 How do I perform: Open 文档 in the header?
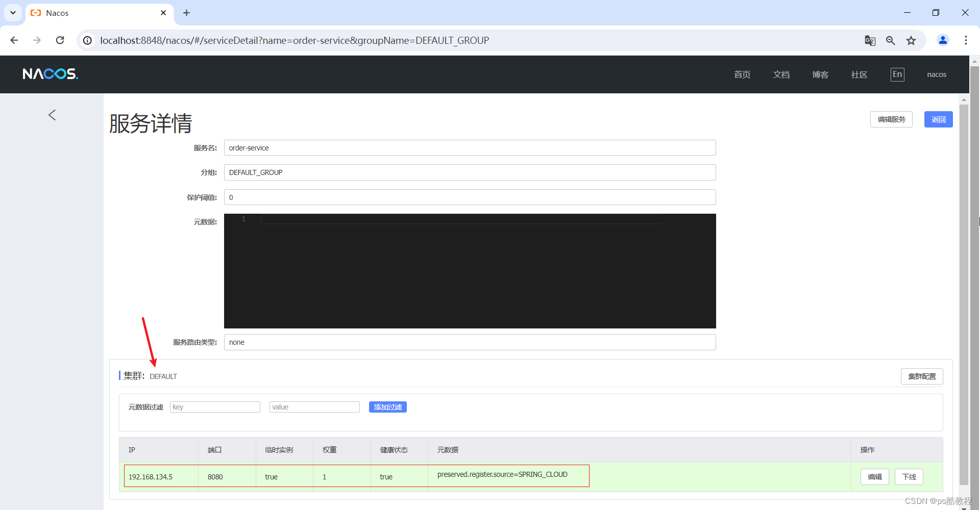pyautogui.click(x=781, y=74)
